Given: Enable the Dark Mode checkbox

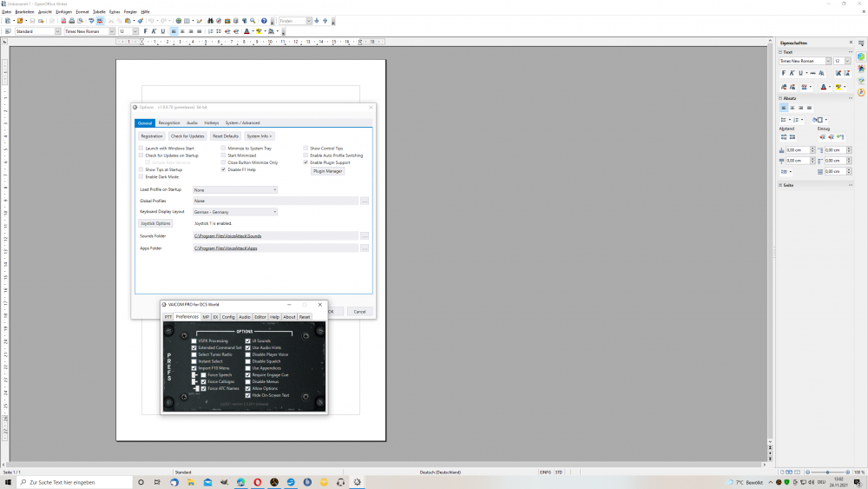Looking at the screenshot, I should (x=141, y=176).
